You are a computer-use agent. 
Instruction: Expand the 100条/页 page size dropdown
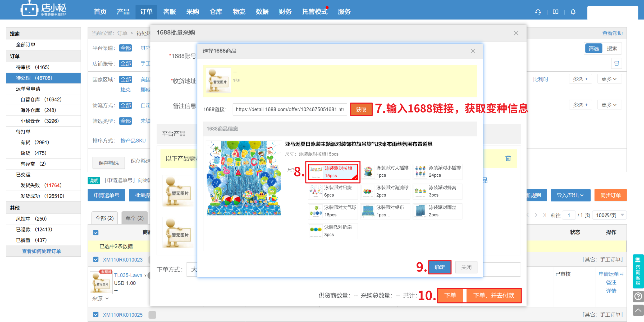click(x=609, y=215)
